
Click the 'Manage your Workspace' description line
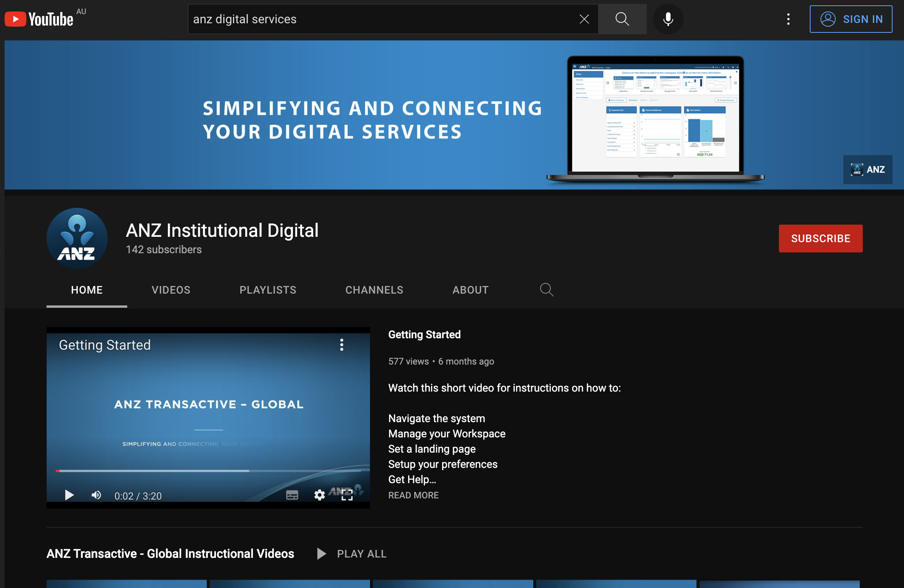point(447,434)
